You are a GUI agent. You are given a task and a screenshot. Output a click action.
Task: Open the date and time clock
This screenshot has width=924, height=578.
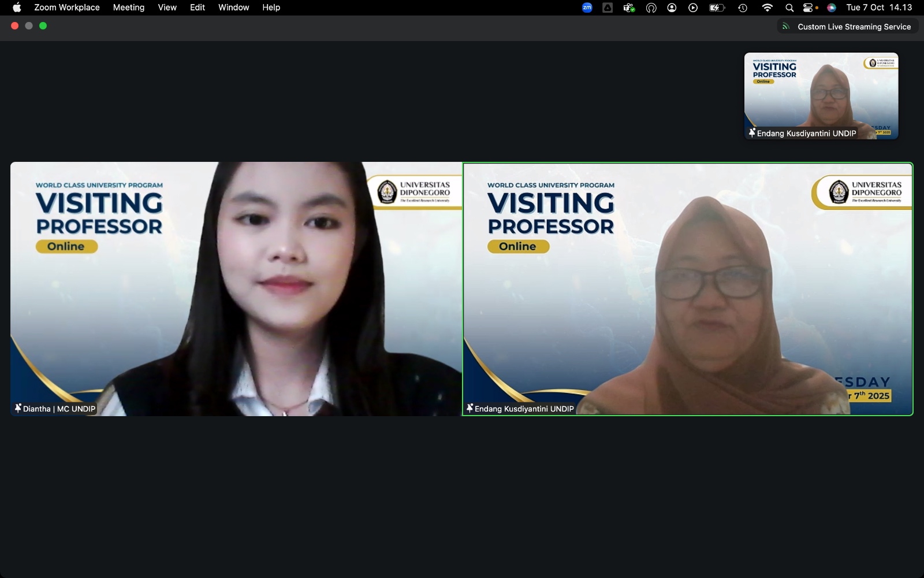click(x=879, y=8)
